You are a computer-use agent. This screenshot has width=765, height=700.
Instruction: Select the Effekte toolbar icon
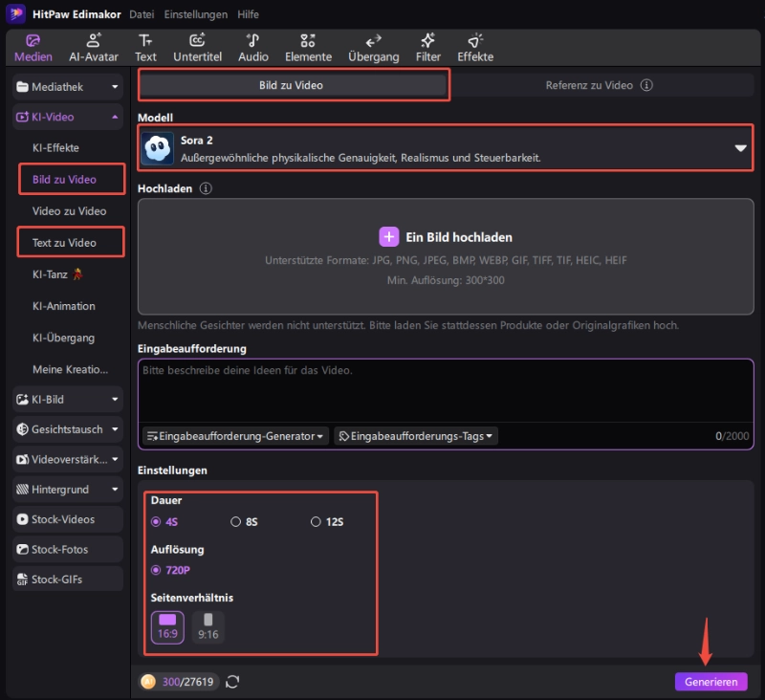coord(475,47)
